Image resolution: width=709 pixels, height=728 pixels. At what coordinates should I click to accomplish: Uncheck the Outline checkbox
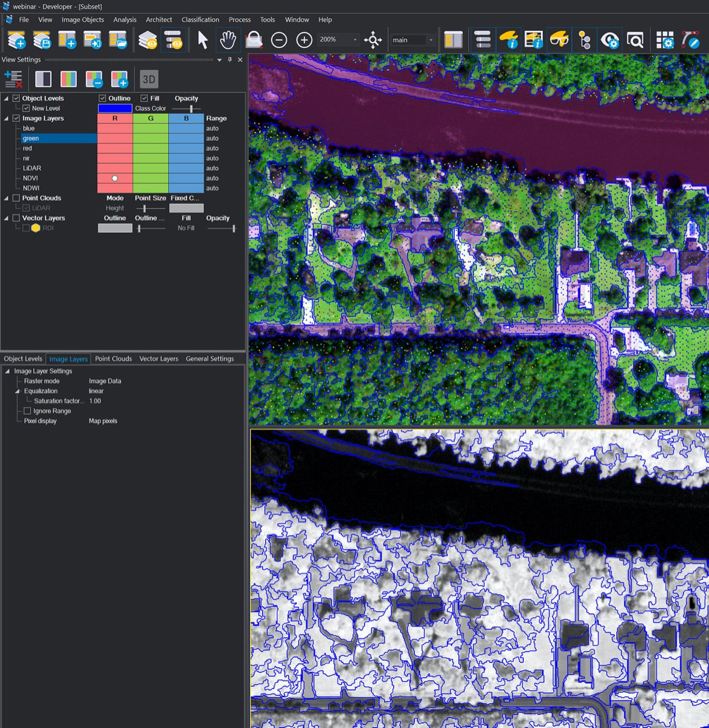coord(102,98)
